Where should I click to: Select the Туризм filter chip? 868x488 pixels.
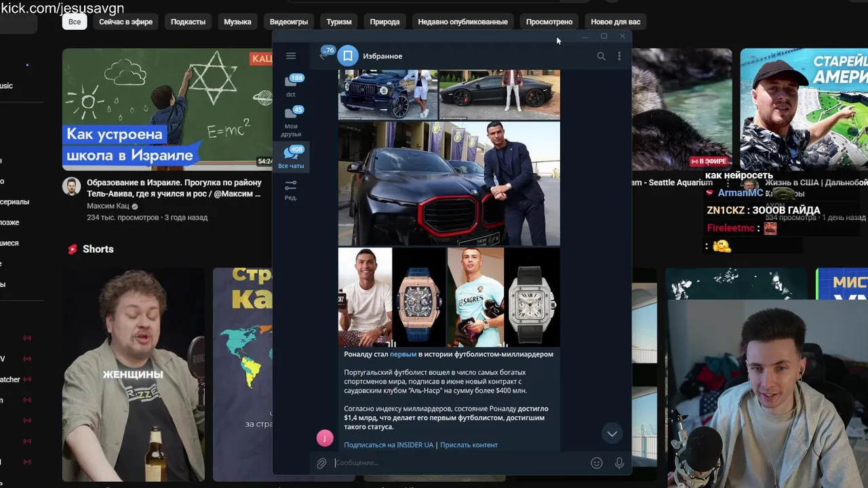pyautogui.click(x=339, y=22)
